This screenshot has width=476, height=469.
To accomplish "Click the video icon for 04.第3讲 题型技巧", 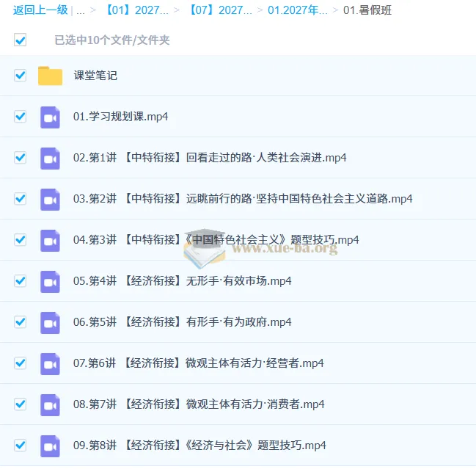I will pyautogui.click(x=50, y=241).
